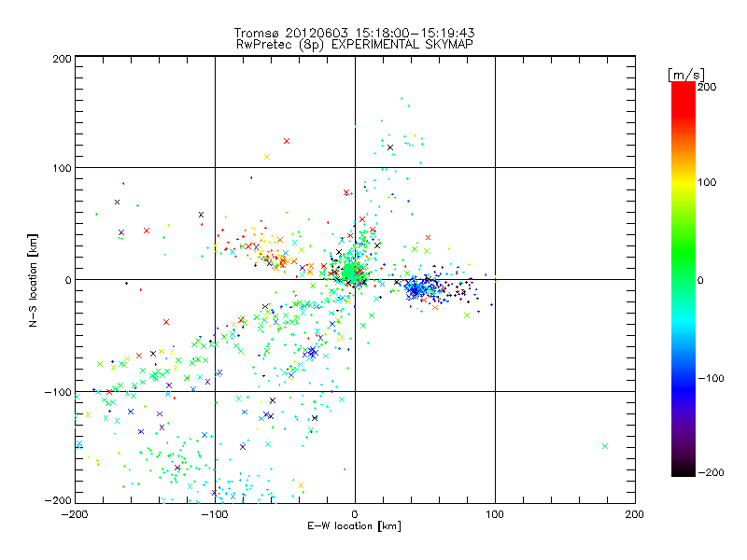Click the y-axis tick label '-100'
Image resolution: width=747 pixels, height=560 pixels.
[x=58, y=392]
